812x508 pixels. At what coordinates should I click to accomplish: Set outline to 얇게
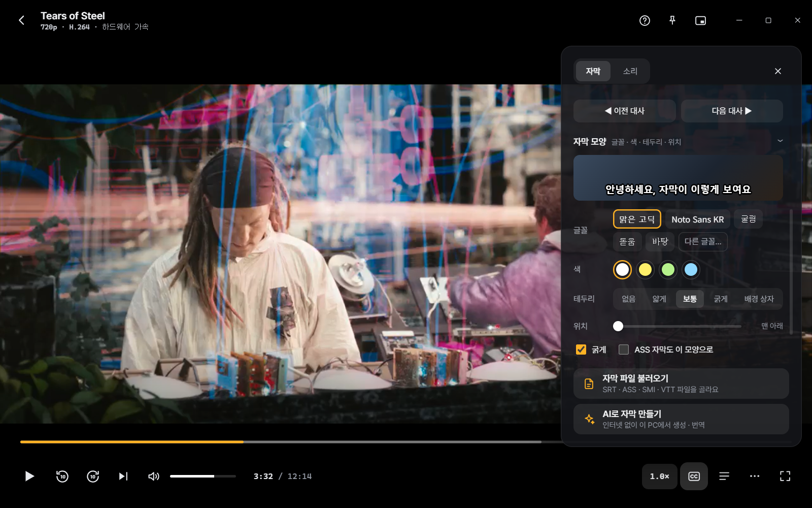659,299
